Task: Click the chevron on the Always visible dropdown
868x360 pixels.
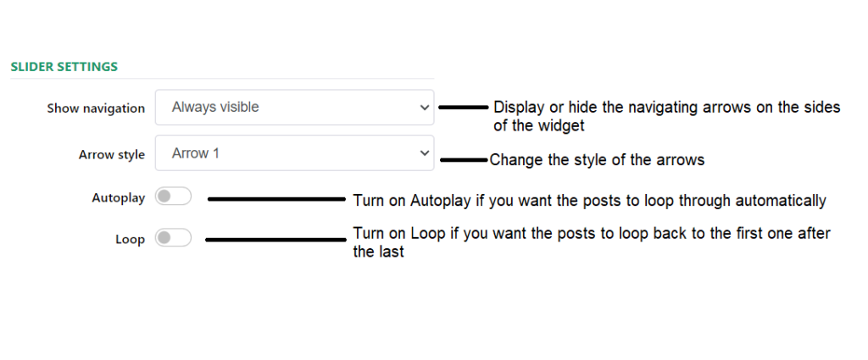Action: click(425, 108)
